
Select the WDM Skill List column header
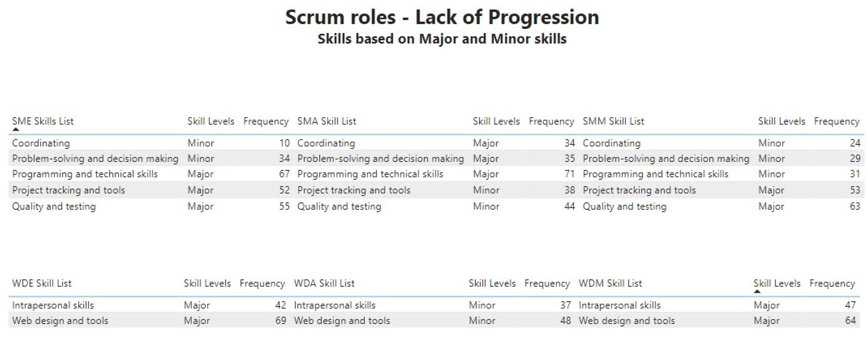[610, 283]
